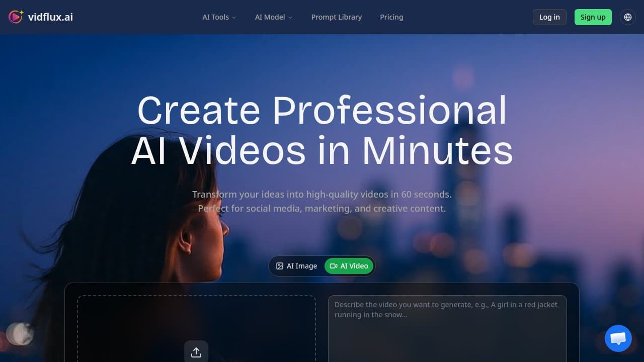Expand the AI Model dropdown
The image size is (644, 362).
click(273, 17)
